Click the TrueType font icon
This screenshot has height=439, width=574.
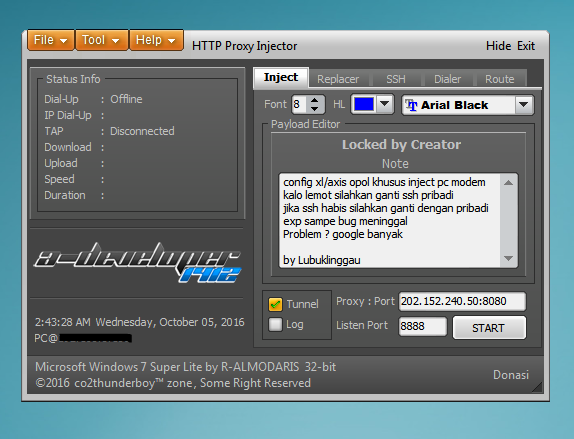tap(411, 105)
